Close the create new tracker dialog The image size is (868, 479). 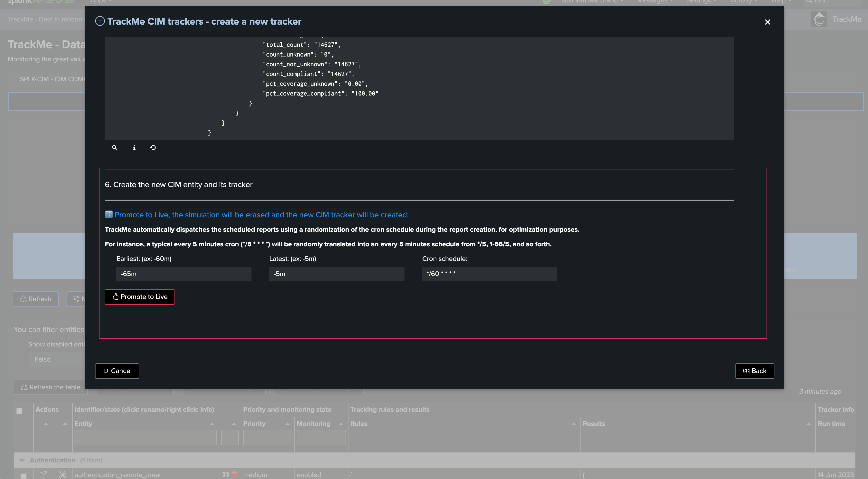coord(768,22)
